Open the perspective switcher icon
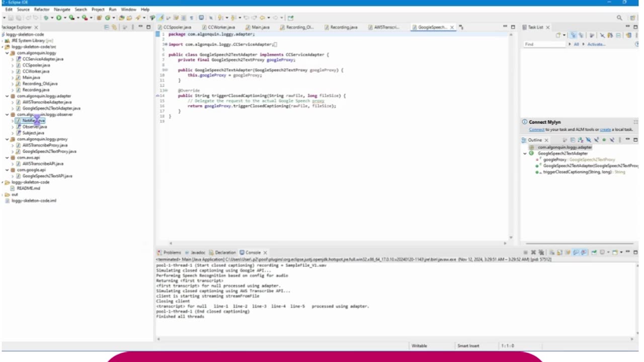The height and width of the screenshot is (362, 644). (x=632, y=18)
